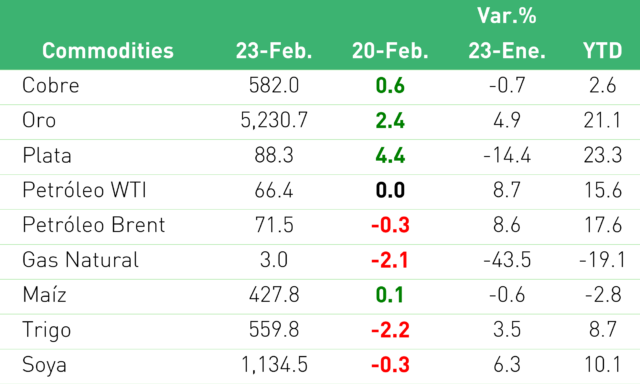Click the green 4.4 Plata change value

click(x=390, y=155)
